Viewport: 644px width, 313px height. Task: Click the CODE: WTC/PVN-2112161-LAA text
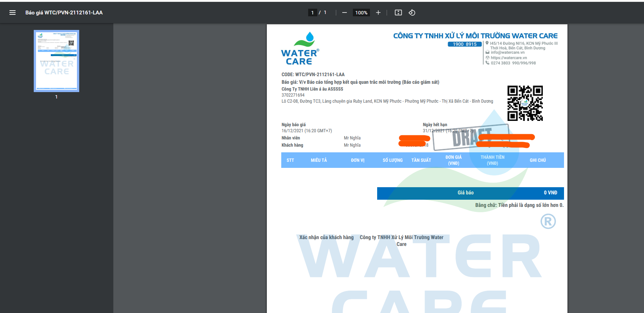pos(313,74)
